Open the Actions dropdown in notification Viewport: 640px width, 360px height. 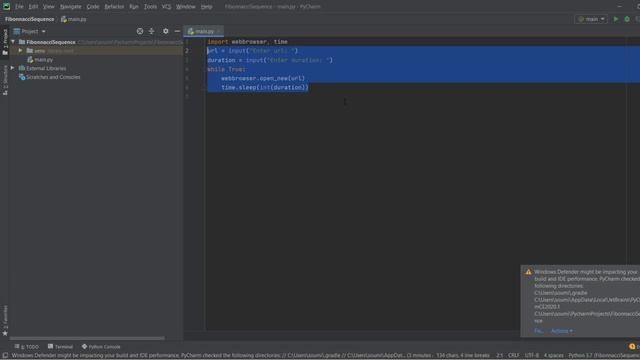[562, 331]
